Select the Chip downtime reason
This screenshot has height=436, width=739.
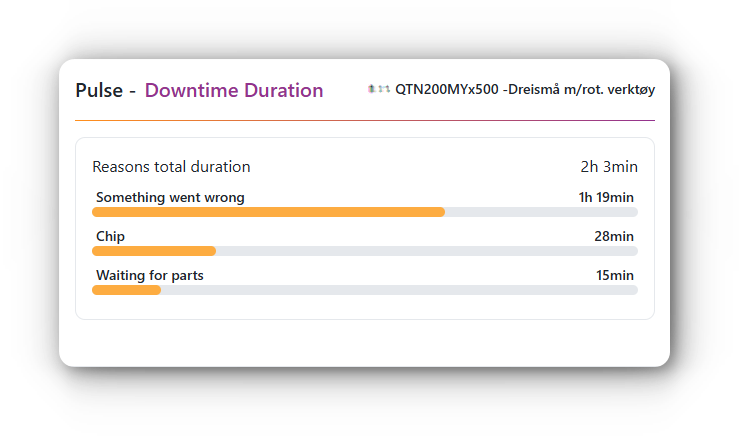coord(111,237)
